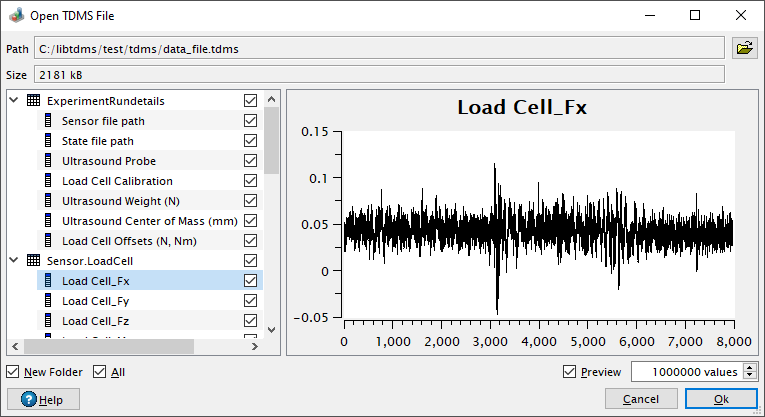Click the channel icon of Load Cell_Fy

pos(48,300)
